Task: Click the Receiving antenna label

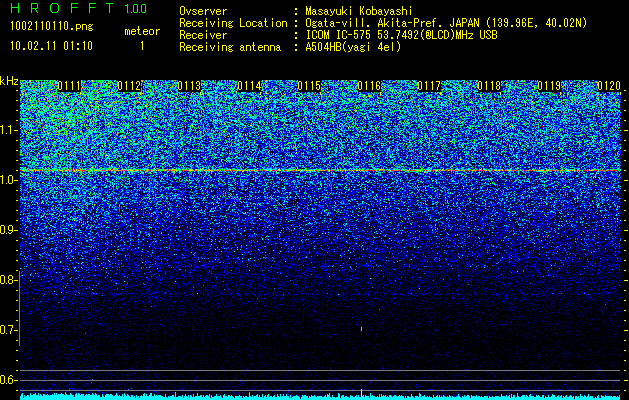Action: [230, 47]
